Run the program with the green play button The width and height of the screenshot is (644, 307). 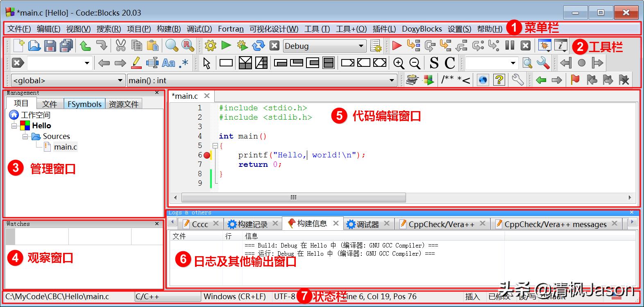pos(226,45)
